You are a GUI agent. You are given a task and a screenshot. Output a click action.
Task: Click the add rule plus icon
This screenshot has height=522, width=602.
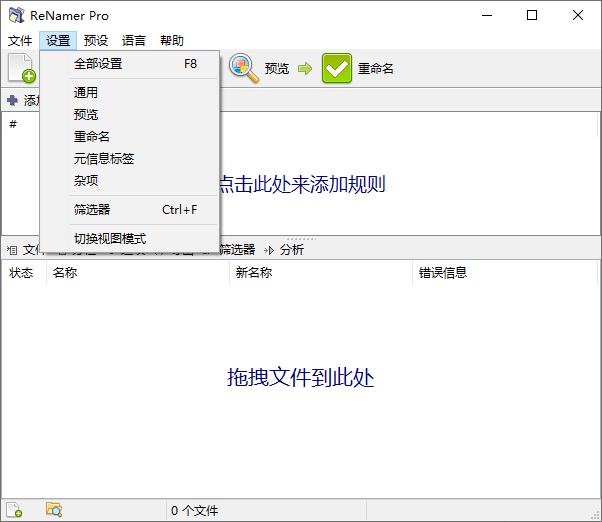[12, 100]
